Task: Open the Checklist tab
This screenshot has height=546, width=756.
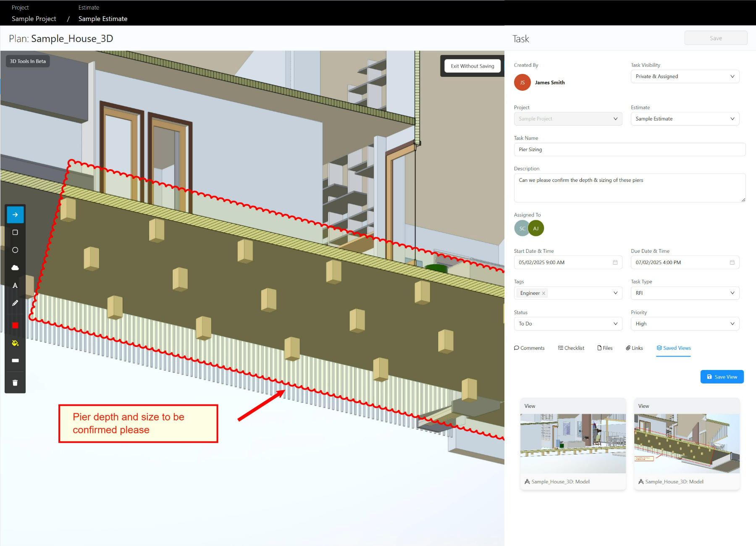Action: point(571,348)
